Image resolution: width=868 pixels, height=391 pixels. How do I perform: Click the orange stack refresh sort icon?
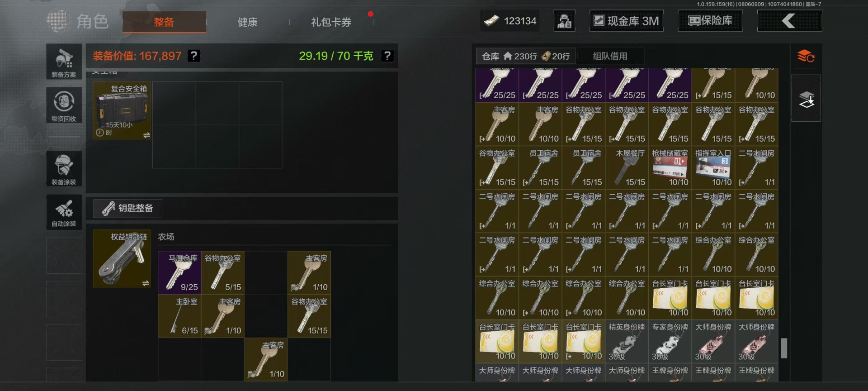point(806,57)
